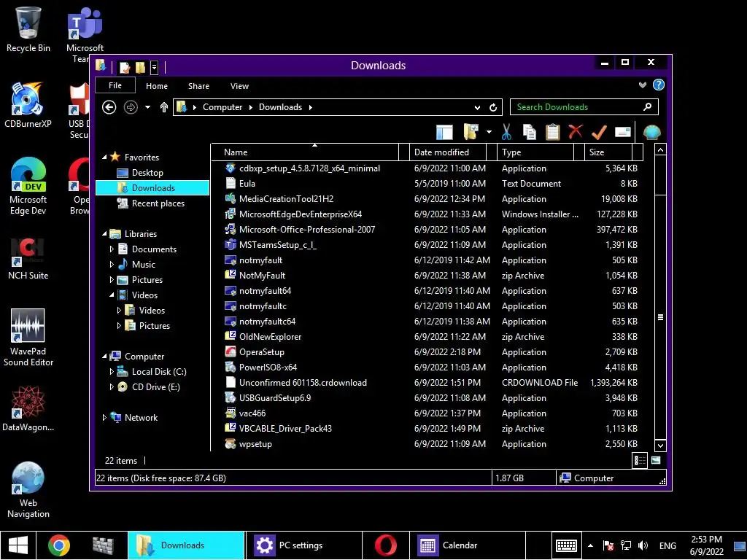Open Microsoft Edge Dev desktop shortcut

coord(28,186)
